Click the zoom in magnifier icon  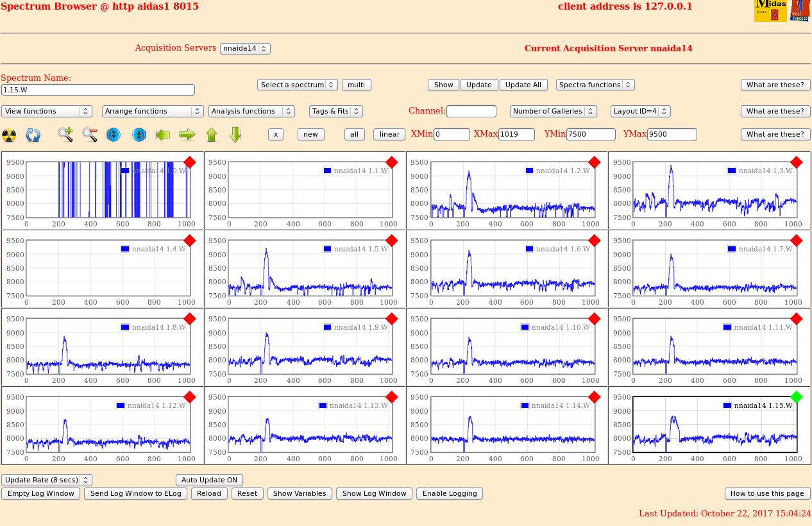[65, 135]
